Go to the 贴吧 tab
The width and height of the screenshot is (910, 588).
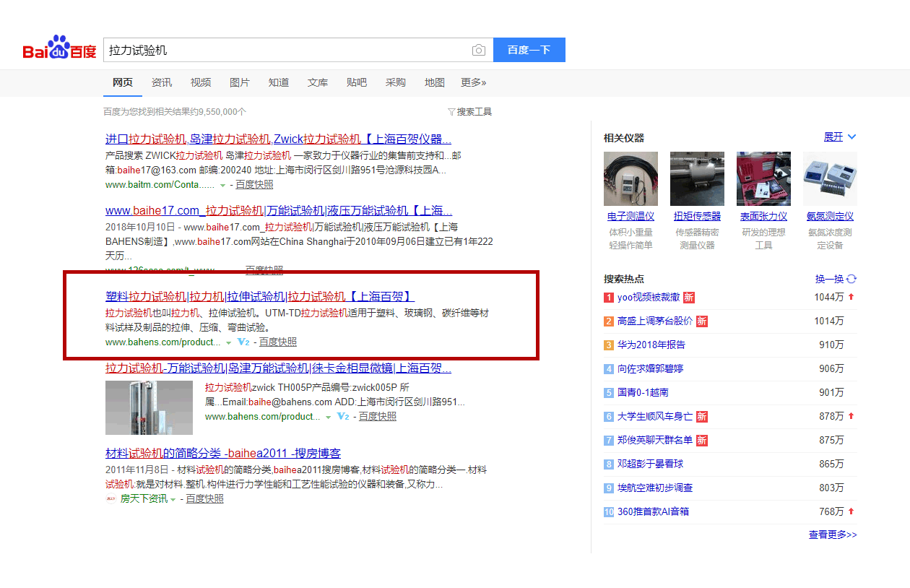coord(357,82)
